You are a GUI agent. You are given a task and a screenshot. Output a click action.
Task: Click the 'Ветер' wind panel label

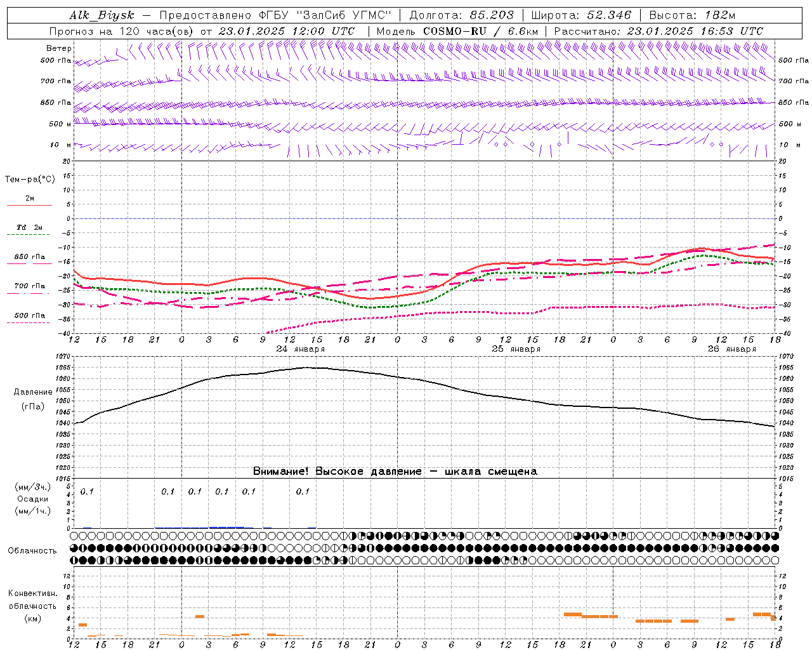(x=59, y=48)
